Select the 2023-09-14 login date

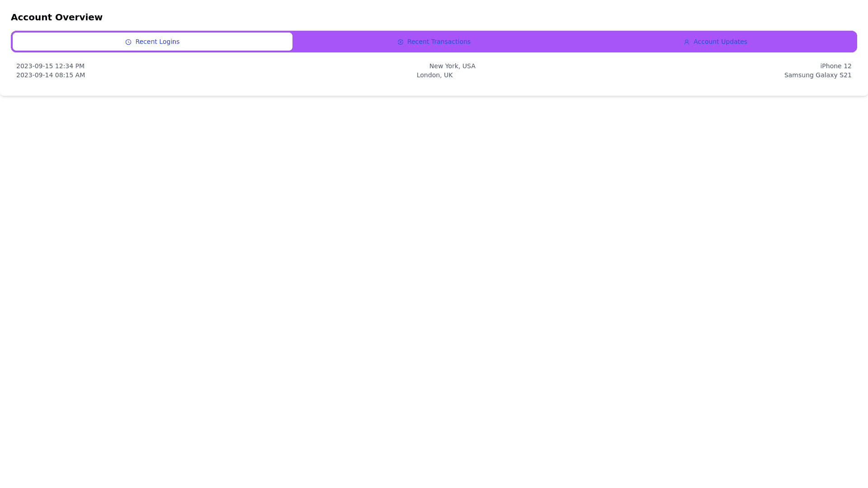click(34, 75)
